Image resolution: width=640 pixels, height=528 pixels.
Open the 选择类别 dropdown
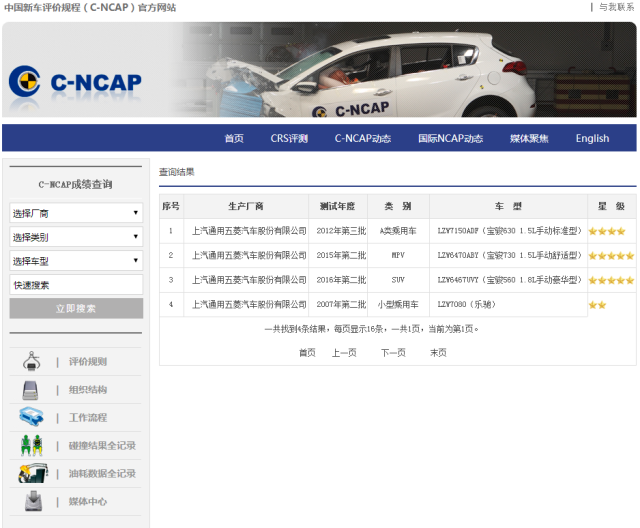76,237
